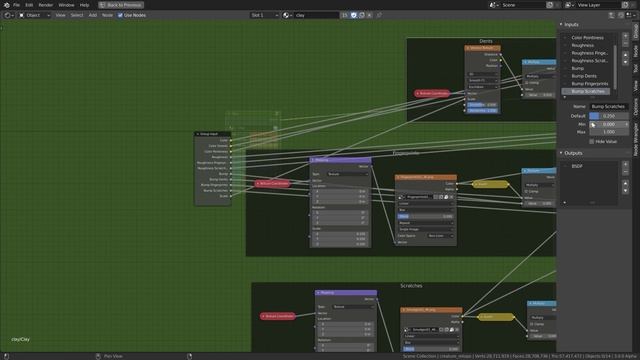Click the new scene icon
The height and width of the screenshot is (360, 640).
tap(550, 5)
